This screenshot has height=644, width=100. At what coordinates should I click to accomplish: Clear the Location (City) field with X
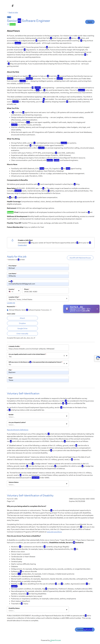pos(66,298)
